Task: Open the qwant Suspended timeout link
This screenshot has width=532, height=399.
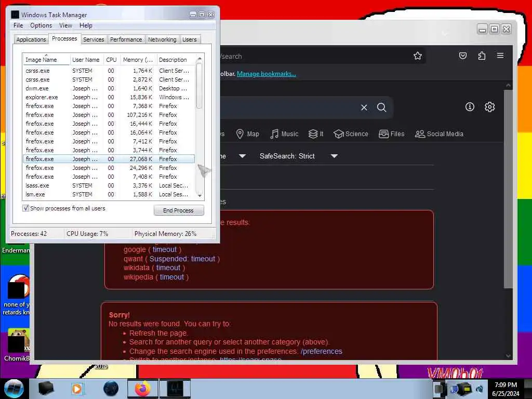Action: [182, 259]
